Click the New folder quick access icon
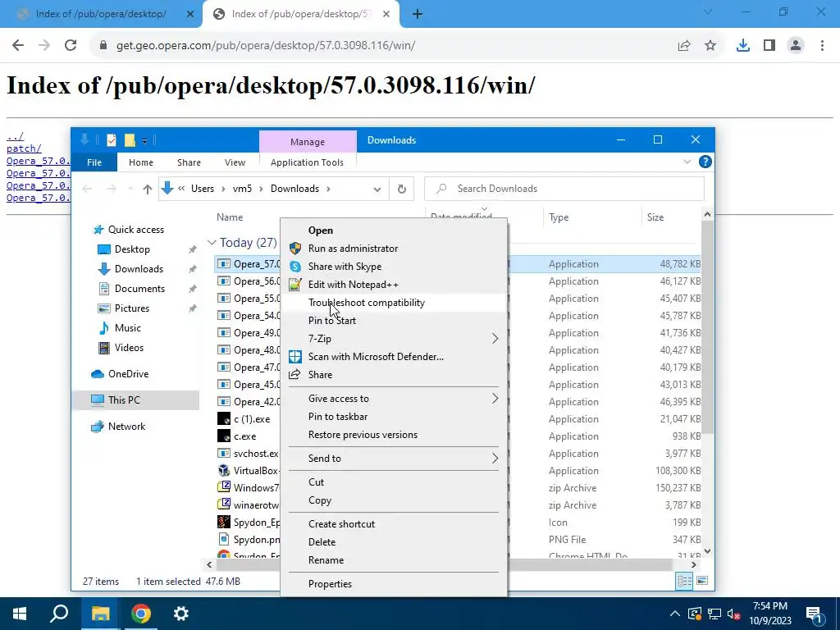 [130, 140]
